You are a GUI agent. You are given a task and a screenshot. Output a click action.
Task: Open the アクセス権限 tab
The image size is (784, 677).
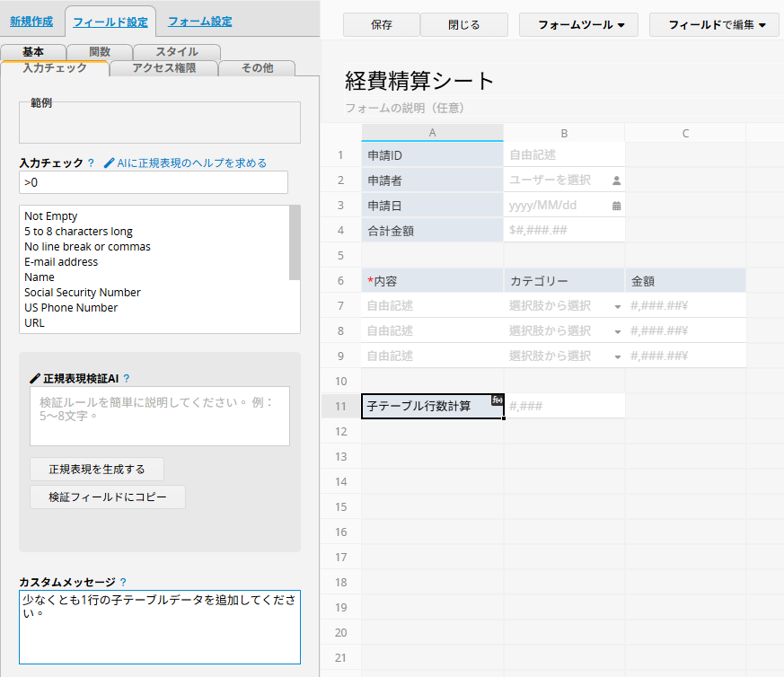pyautogui.click(x=163, y=67)
